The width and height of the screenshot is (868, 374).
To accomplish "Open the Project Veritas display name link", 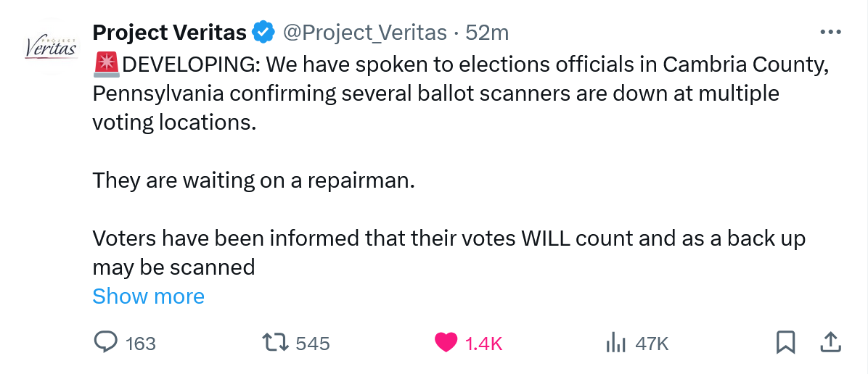I will point(170,33).
